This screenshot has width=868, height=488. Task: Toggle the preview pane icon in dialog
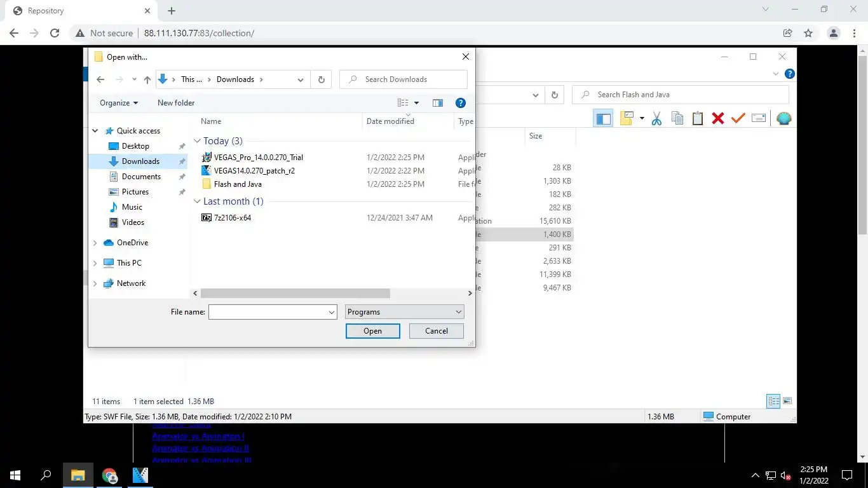(x=438, y=103)
